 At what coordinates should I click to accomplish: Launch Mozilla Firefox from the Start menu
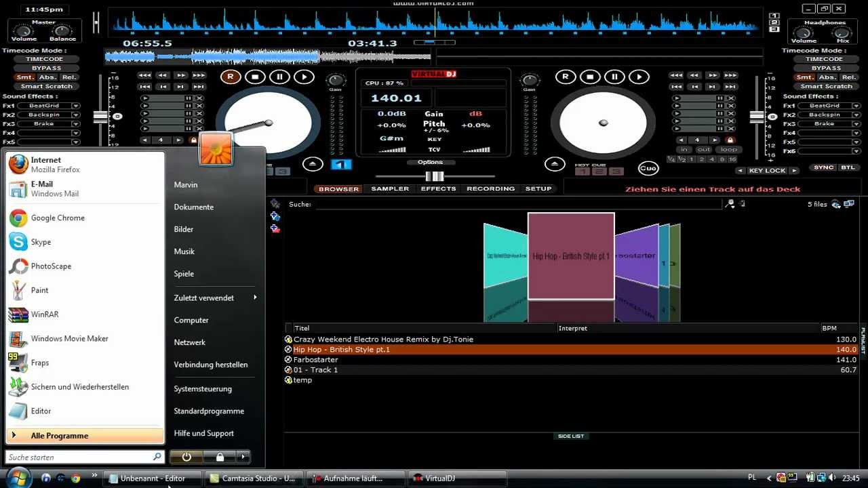[x=85, y=165]
